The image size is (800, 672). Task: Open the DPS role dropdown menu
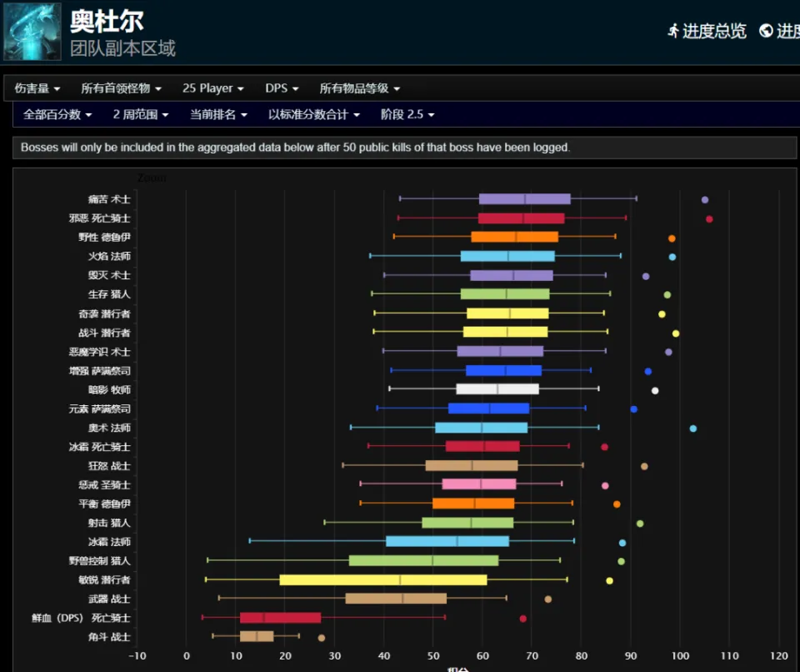(x=282, y=88)
